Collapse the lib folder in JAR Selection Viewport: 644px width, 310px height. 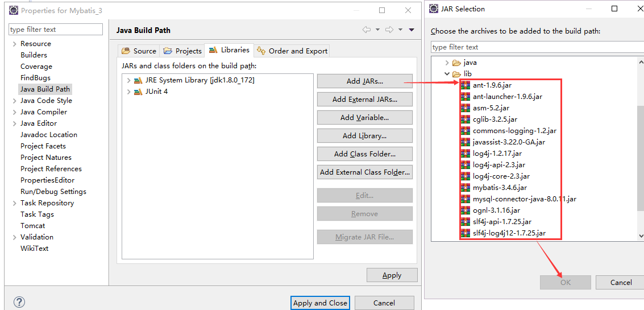(447, 75)
